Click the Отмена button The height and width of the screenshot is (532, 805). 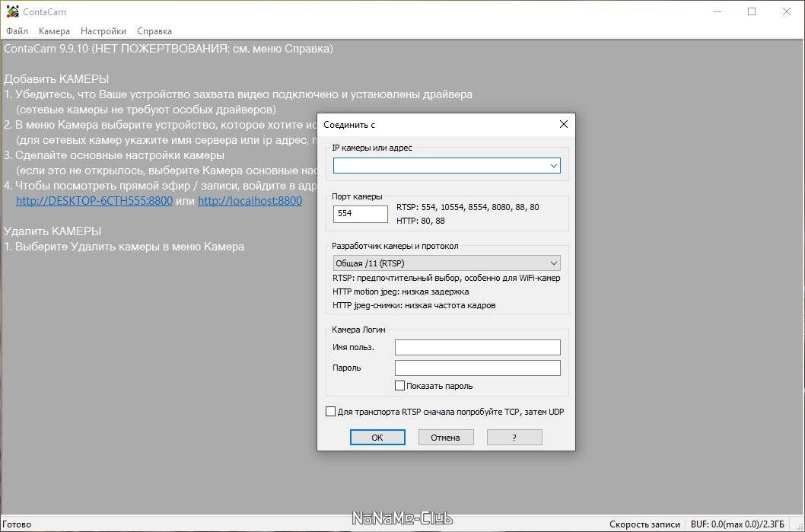coord(446,438)
